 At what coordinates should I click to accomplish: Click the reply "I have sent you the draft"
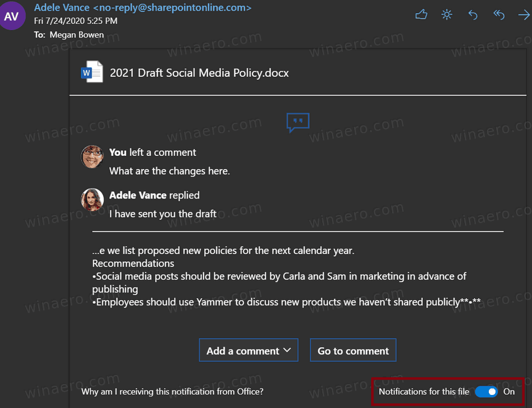coord(163,214)
